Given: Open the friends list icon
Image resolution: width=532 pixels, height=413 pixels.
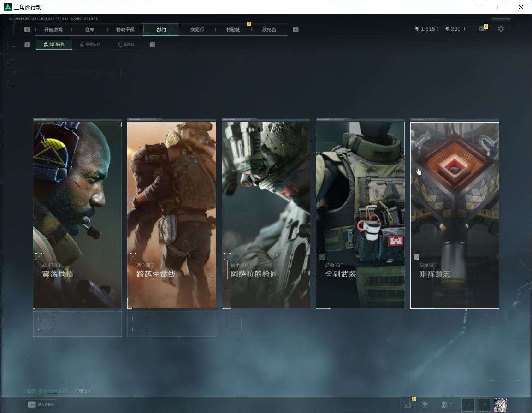Looking at the screenshot, I should point(445,405).
